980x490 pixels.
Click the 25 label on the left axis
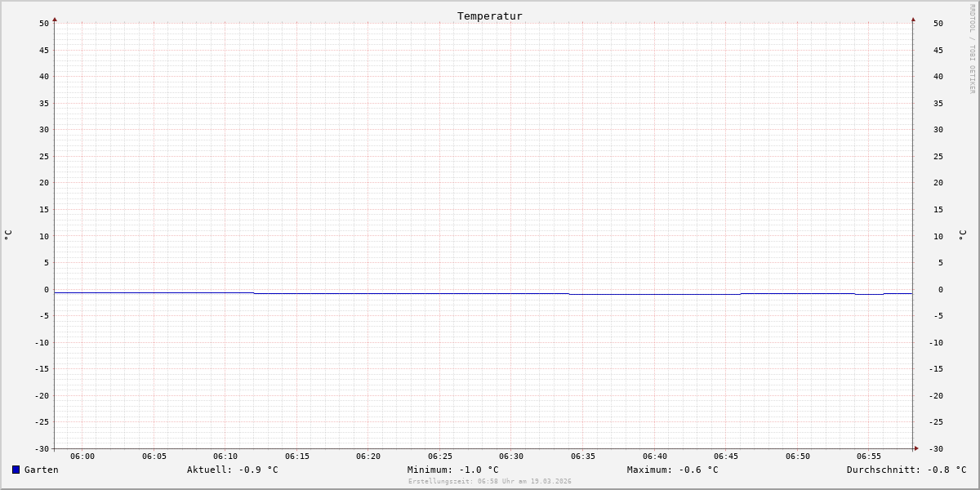(44, 156)
